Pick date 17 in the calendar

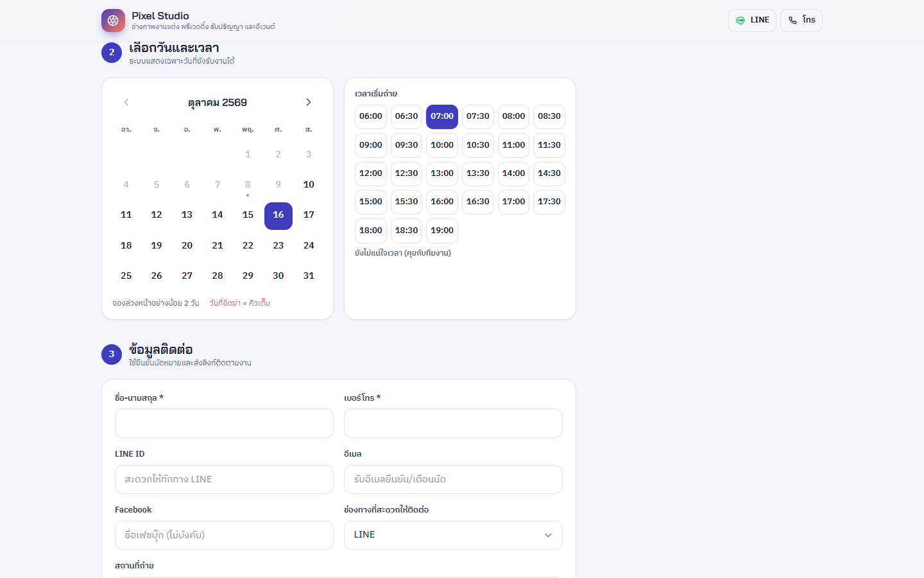[309, 215]
